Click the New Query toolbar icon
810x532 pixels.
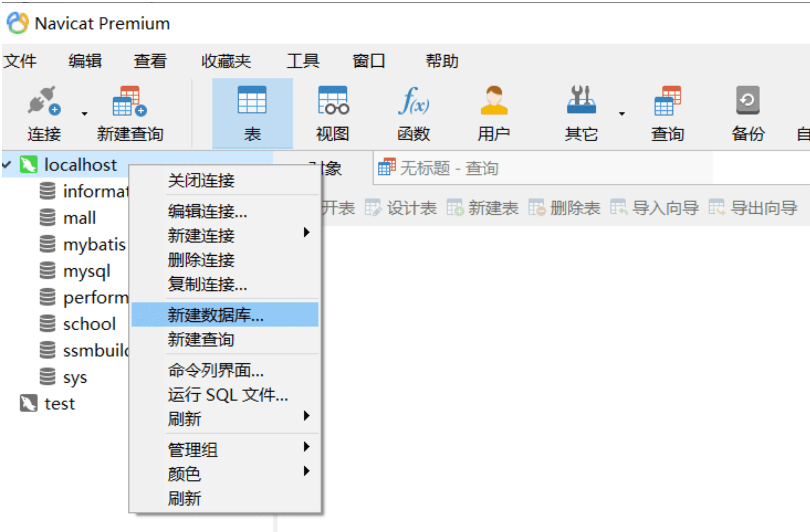(129, 101)
